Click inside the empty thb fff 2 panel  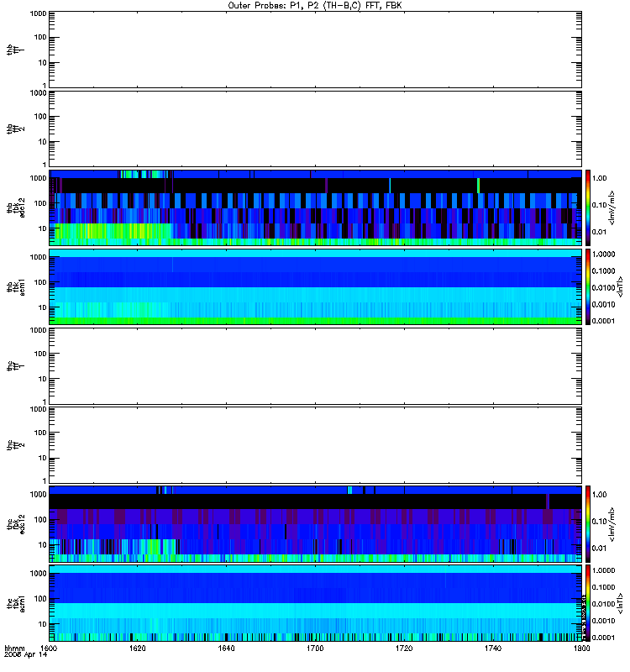[x=315, y=129]
